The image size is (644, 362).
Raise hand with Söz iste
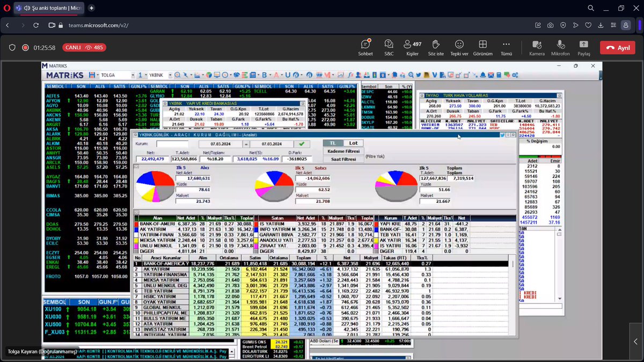pyautogui.click(x=436, y=47)
